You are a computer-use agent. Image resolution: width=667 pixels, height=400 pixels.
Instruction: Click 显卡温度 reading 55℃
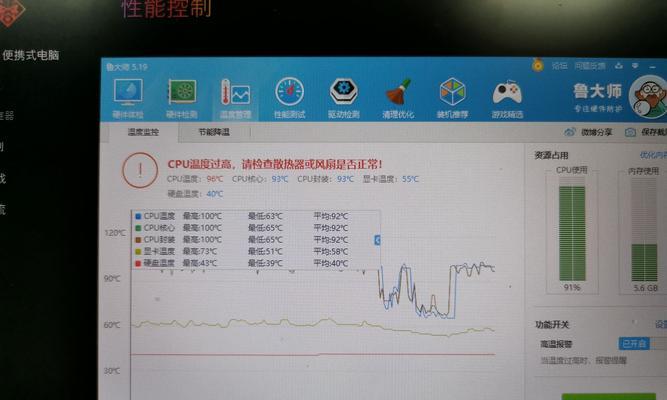tap(410, 179)
